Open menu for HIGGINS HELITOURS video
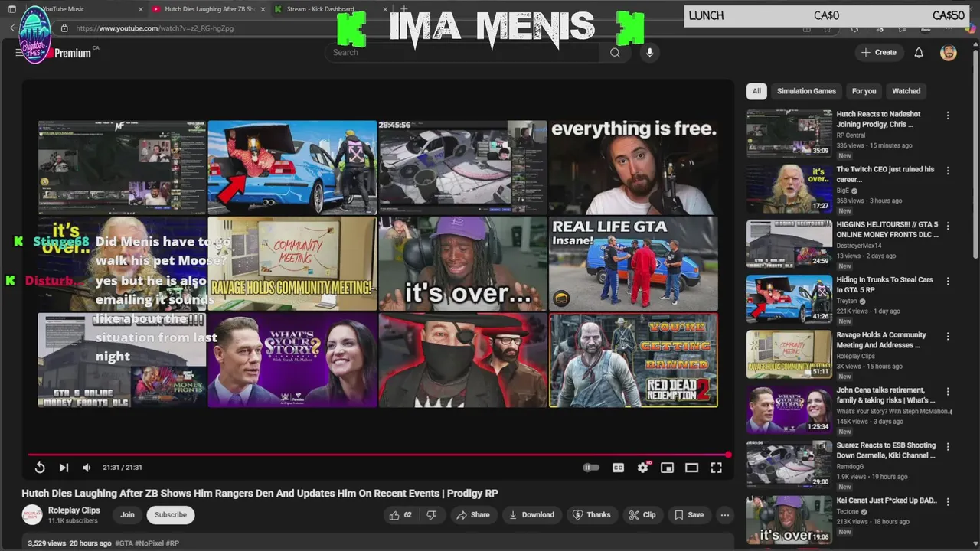The height and width of the screenshot is (551, 980). click(x=948, y=226)
